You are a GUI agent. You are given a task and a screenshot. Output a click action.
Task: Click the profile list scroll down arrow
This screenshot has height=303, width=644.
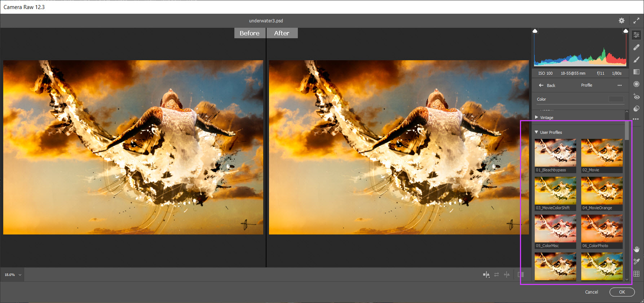[x=627, y=280]
